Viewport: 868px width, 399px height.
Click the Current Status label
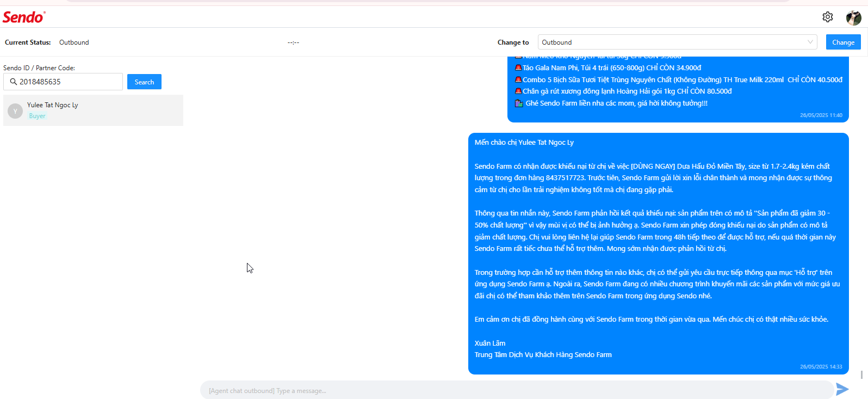(28, 42)
